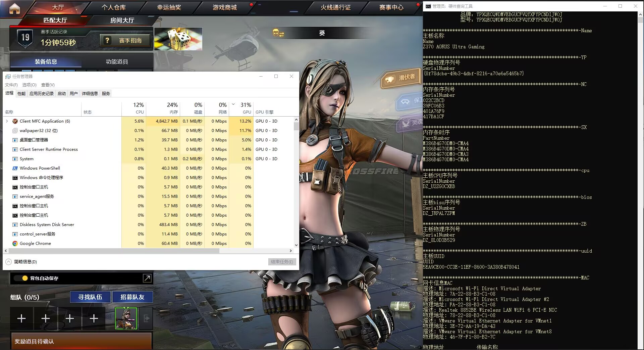The image size is (644, 350).
Task: Open the column dropdown chevron near GPU
Action: pos(233,104)
